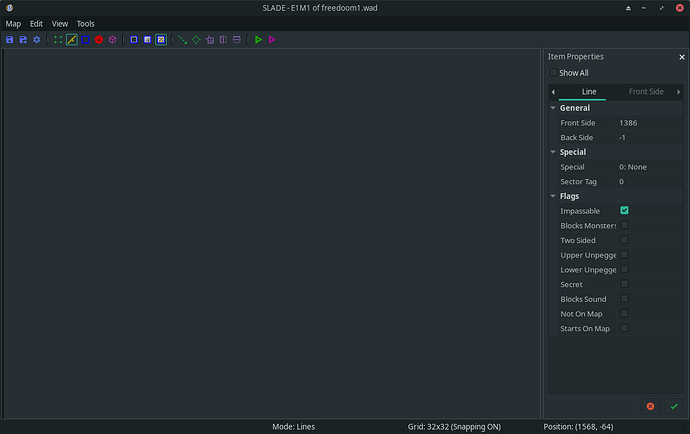This screenshot has width=690, height=434.
Task: Click the Draw Lines tool icon
Action: click(x=182, y=39)
